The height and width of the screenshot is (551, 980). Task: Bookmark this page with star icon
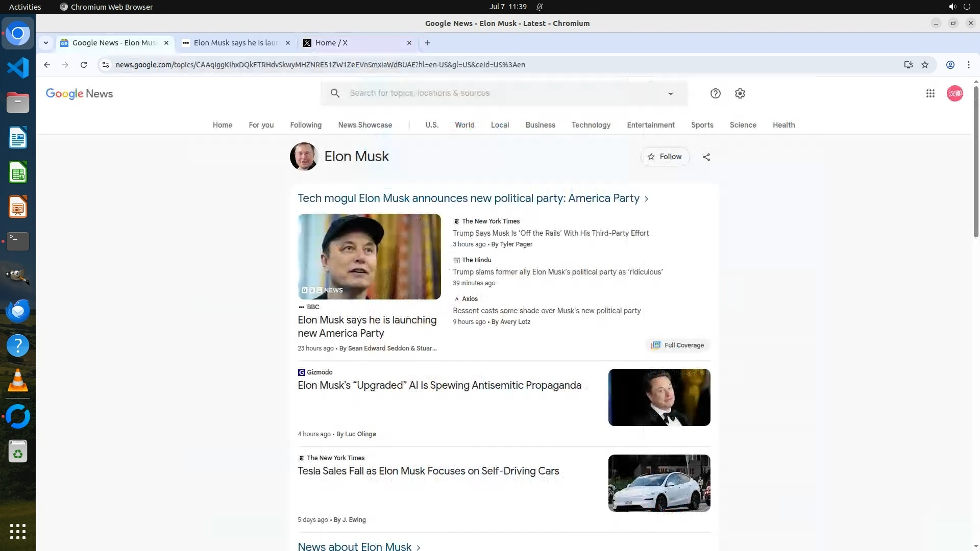[x=925, y=65]
